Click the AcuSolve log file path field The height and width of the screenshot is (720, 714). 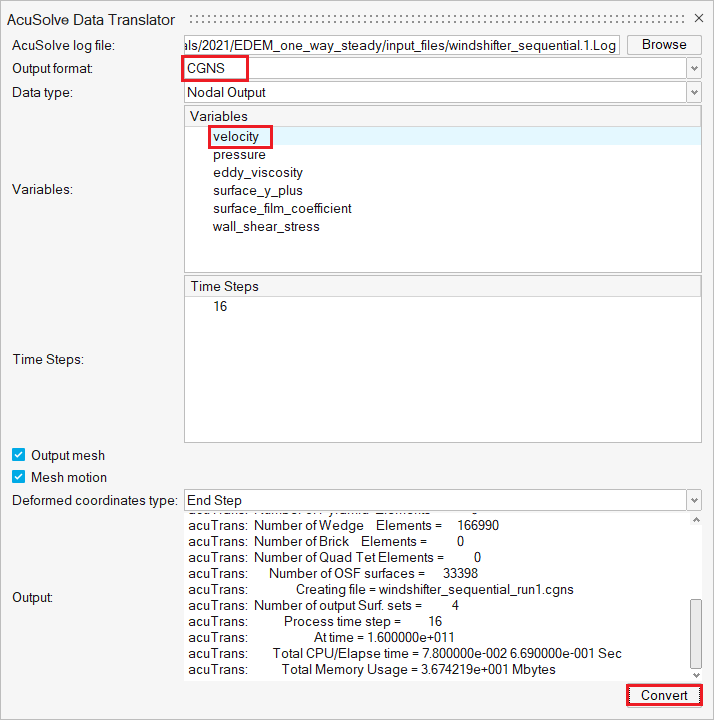[x=400, y=45]
